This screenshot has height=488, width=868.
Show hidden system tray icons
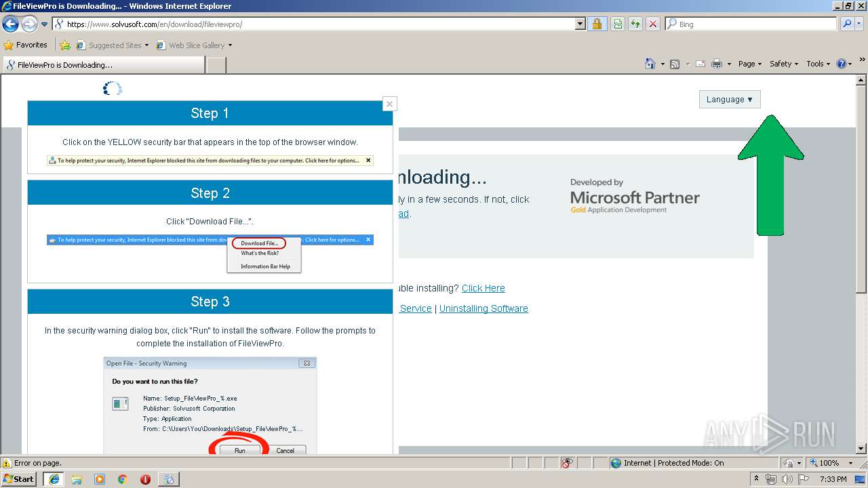pyautogui.click(x=757, y=479)
